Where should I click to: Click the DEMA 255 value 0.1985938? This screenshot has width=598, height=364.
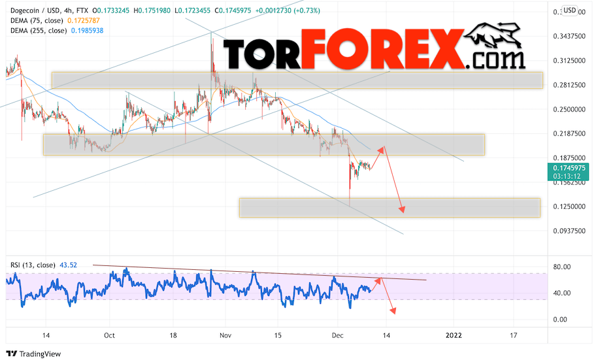(x=88, y=31)
